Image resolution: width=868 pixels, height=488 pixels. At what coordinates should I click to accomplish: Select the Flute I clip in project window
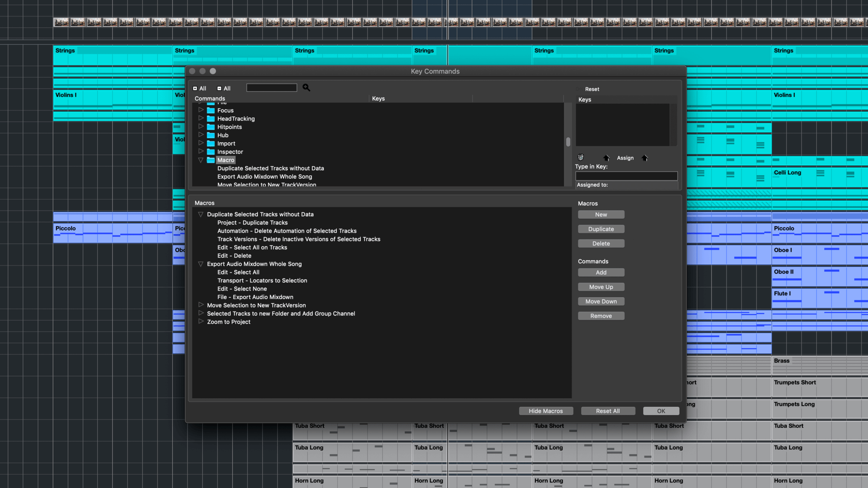click(820, 298)
